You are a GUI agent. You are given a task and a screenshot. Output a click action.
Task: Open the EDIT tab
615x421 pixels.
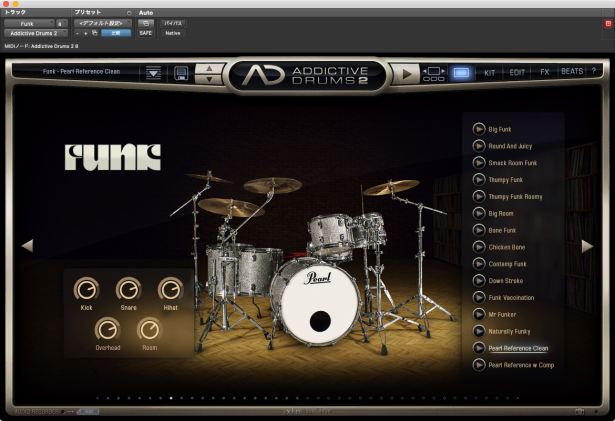coord(519,73)
